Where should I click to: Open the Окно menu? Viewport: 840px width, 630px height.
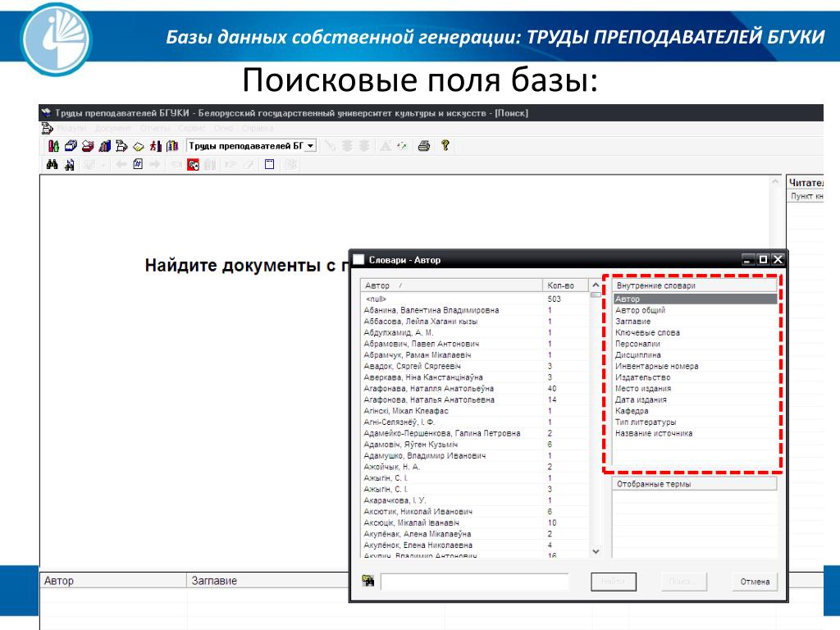pos(223,128)
